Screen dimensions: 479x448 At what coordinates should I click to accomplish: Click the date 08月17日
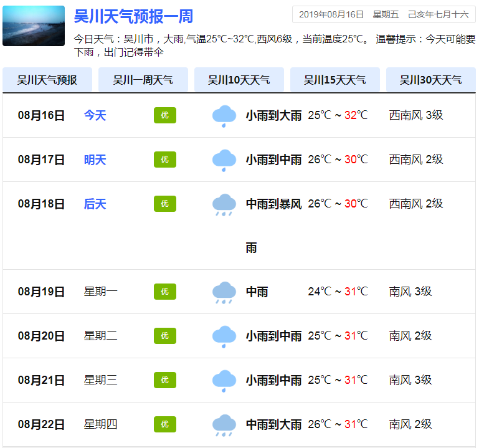pyautogui.click(x=41, y=160)
